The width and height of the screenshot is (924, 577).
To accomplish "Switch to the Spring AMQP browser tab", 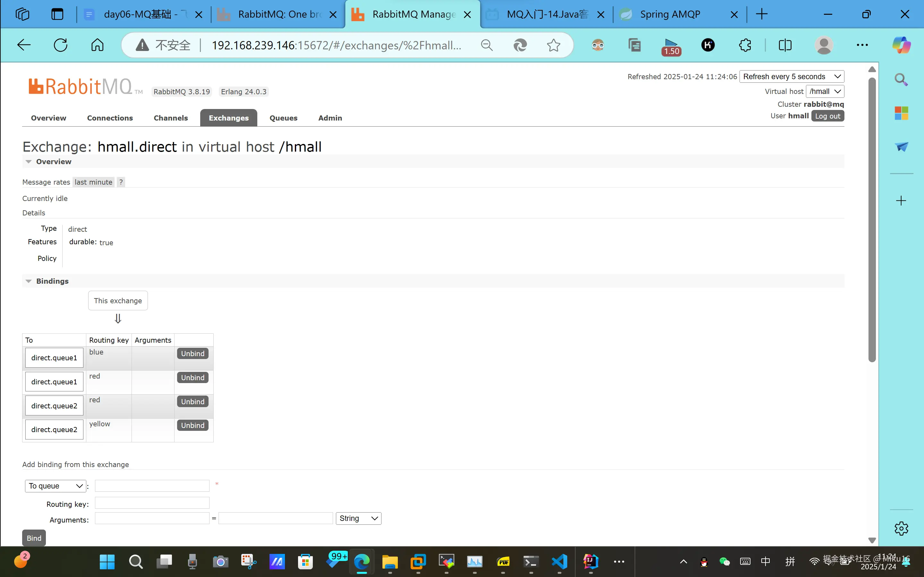I will [x=670, y=14].
